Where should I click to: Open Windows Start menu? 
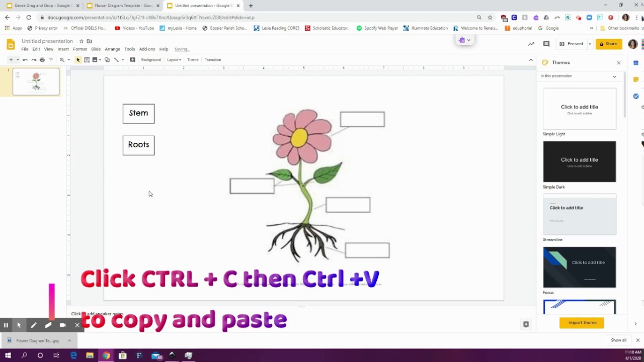pos(8,355)
